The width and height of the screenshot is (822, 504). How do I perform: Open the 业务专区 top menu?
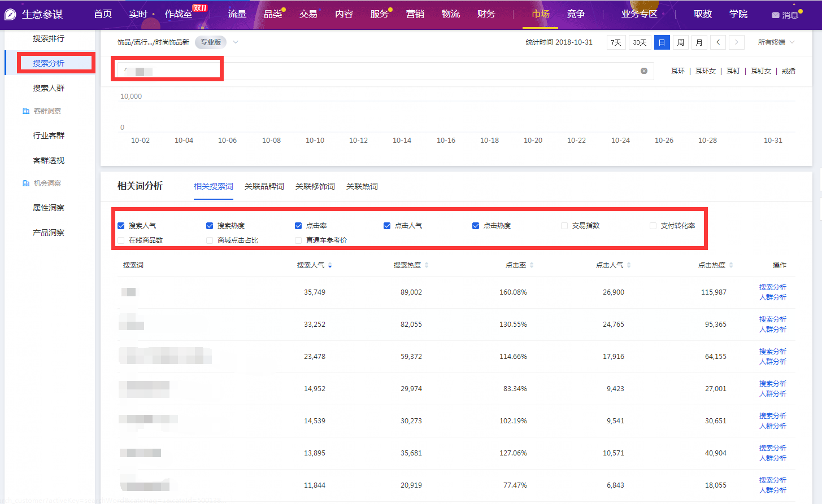click(x=640, y=14)
